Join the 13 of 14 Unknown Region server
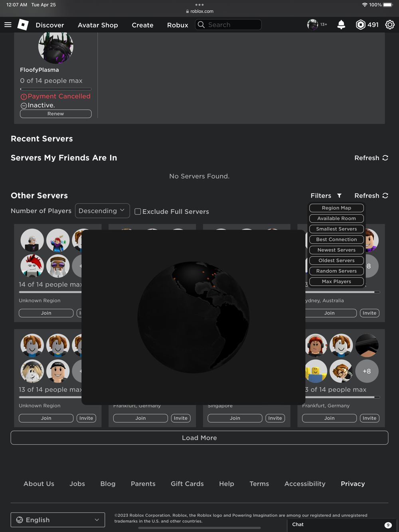This screenshot has height=532, width=399. point(46,418)
